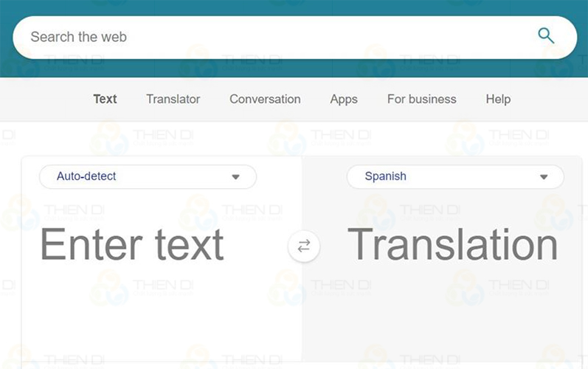
Task: Click the Auto-detect dropdown arrow
Action: [x=236, y=177]
